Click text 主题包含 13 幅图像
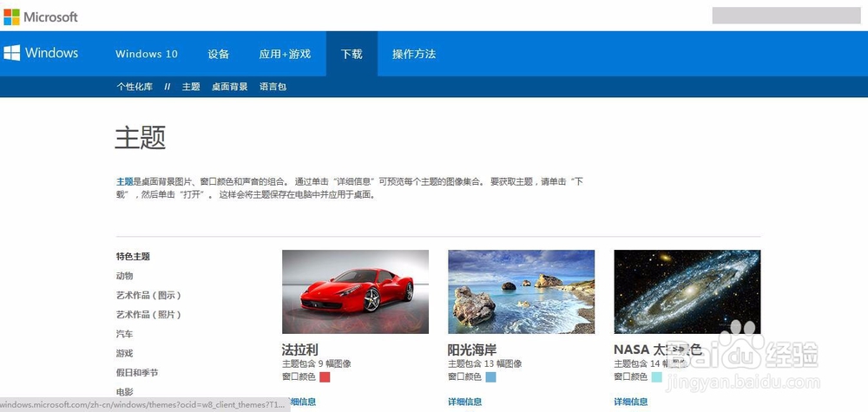The height and width of the screenshot is (412, 868). (485, 364)
